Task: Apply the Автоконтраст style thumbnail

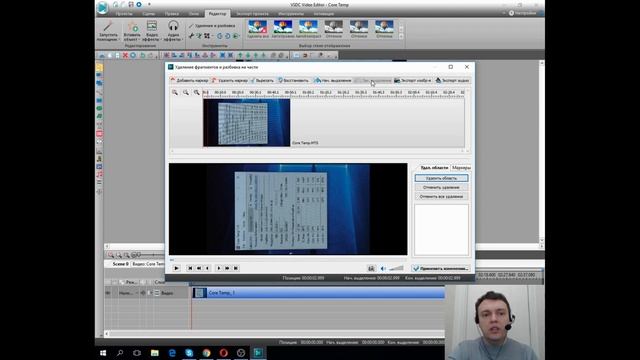Action: point(308,29)
